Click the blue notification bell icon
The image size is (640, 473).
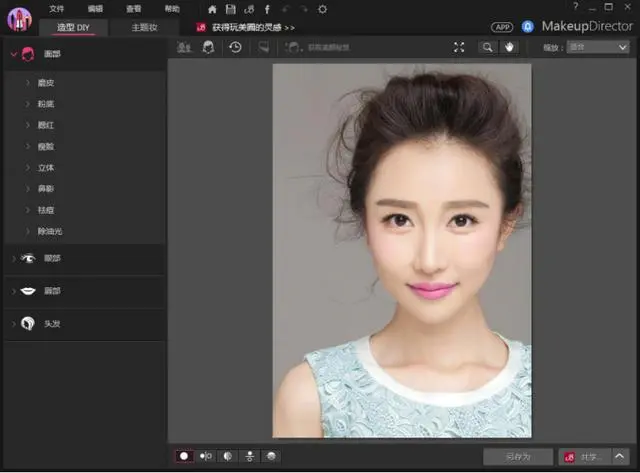point(527,27)
